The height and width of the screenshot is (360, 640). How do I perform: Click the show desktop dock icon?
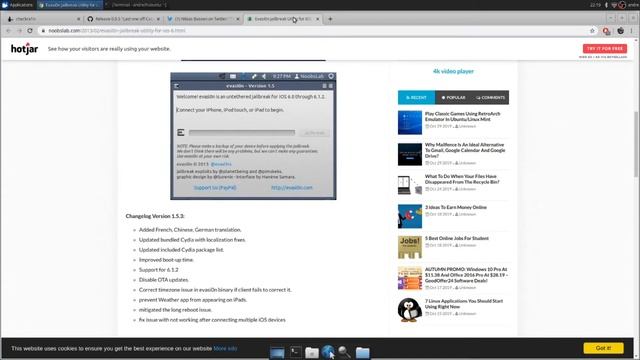point(277,352)
